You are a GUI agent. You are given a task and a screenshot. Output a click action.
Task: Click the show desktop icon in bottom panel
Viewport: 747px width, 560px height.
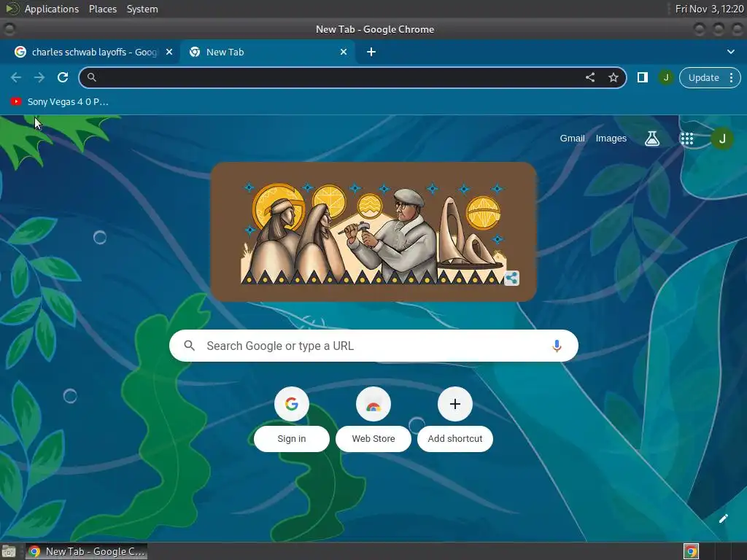9,551
